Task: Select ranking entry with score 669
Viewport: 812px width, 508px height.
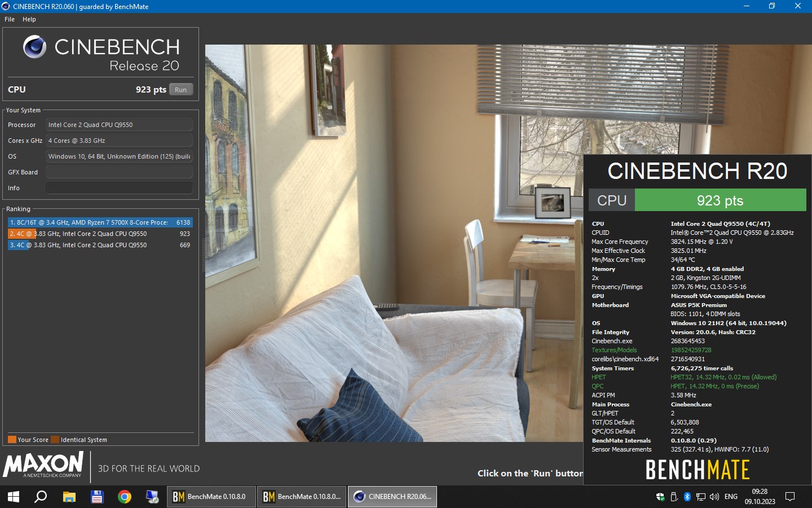Action: (x=100, y=245)
